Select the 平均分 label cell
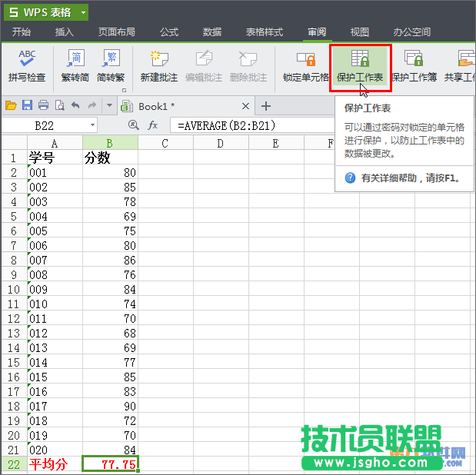Viewport: 476px width, 475px height. tap(55, 464)
